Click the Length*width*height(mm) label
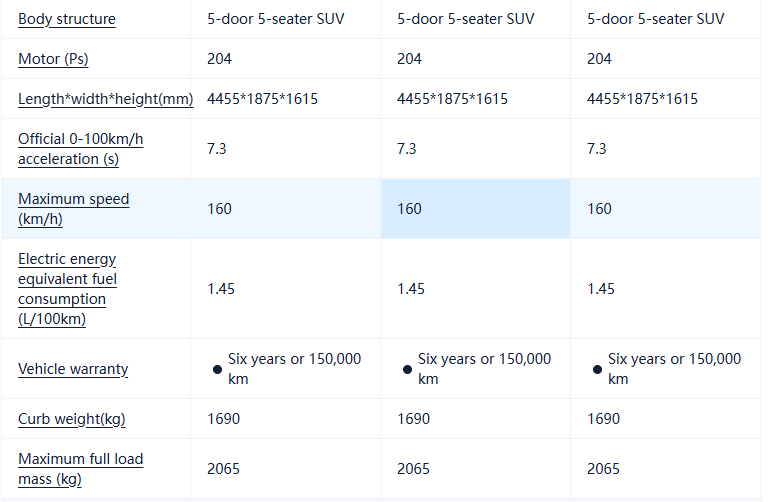The width and height of the screenshot is (768, 502). click(105, 99)
